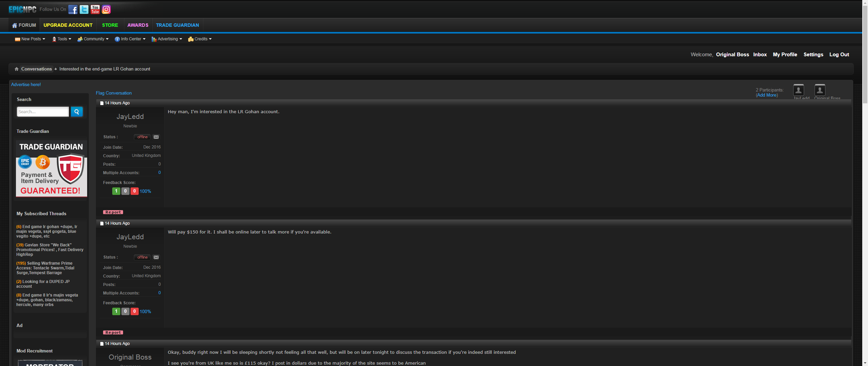Screen dimensions: 868x366
Task: Click the Flag Conversation link
Action: click(114, 93)
